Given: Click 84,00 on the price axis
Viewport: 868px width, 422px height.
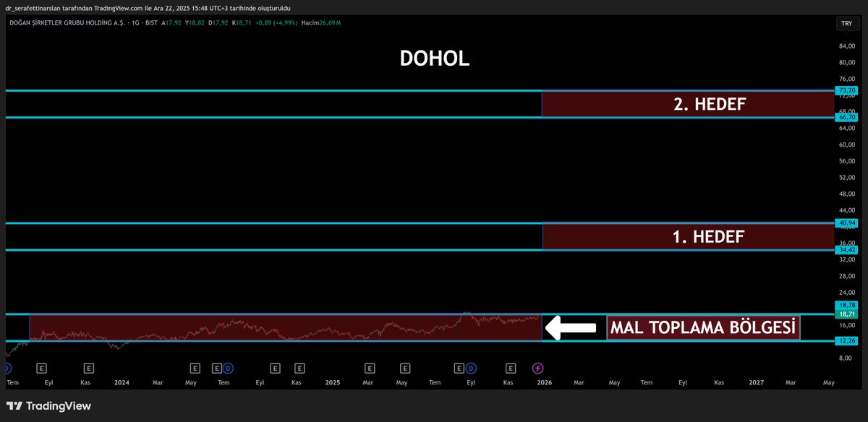Looking at the screenshot, I should click(x=846, y=46).
